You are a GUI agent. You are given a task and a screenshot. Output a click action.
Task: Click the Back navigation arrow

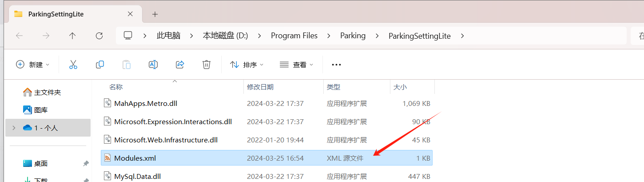click(x=19, y=36)
